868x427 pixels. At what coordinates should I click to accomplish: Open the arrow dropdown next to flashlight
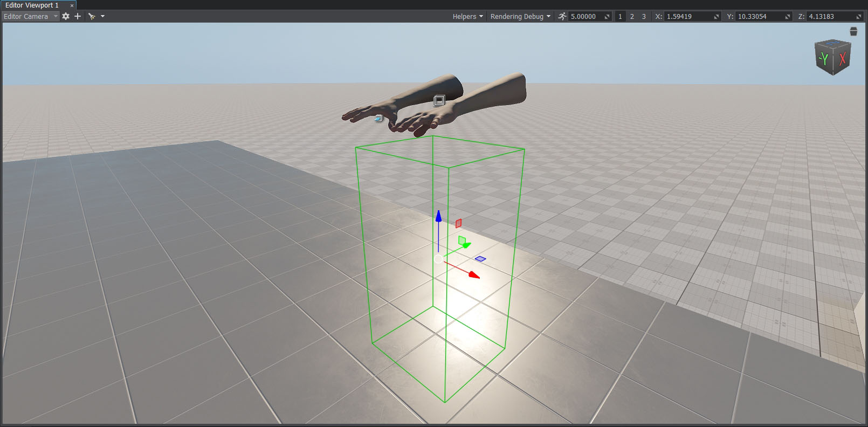[103, 16]
